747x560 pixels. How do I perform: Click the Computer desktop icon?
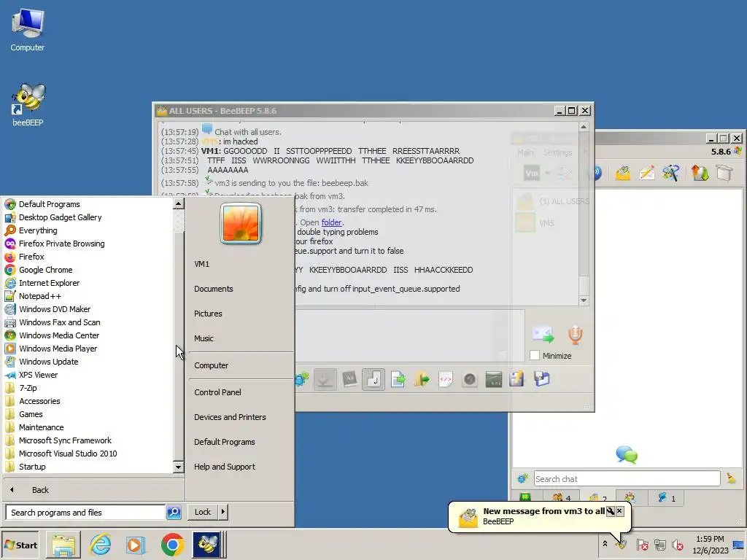(28, 30)
